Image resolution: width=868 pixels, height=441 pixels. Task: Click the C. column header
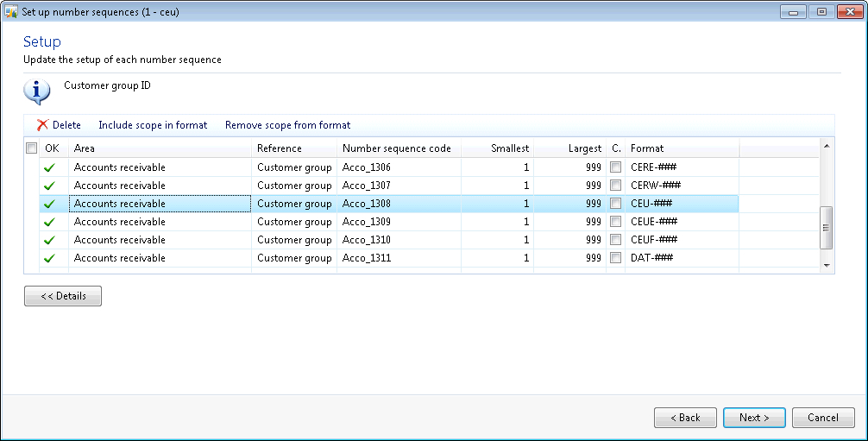[615, 148]
